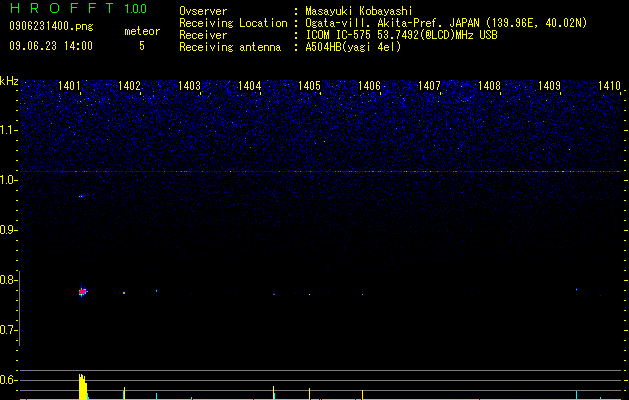
Task: Click the observer name Masayuki Kobayashi
Action: click(359, 11)
